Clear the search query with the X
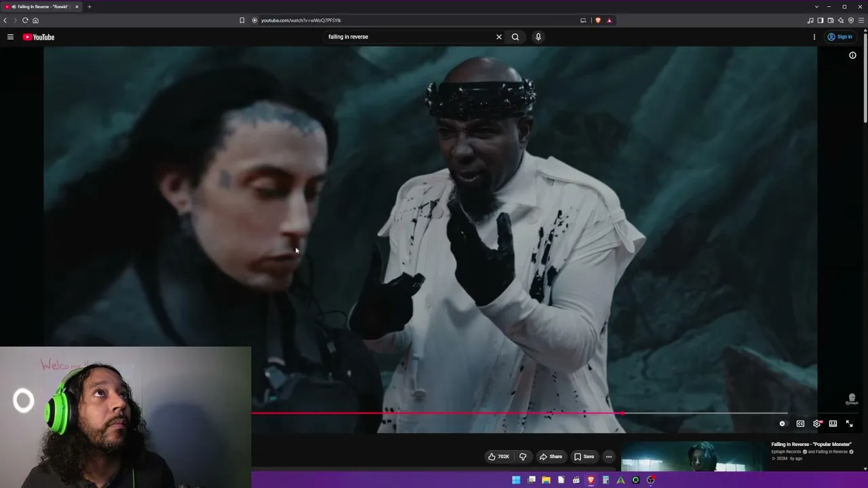 499,37
